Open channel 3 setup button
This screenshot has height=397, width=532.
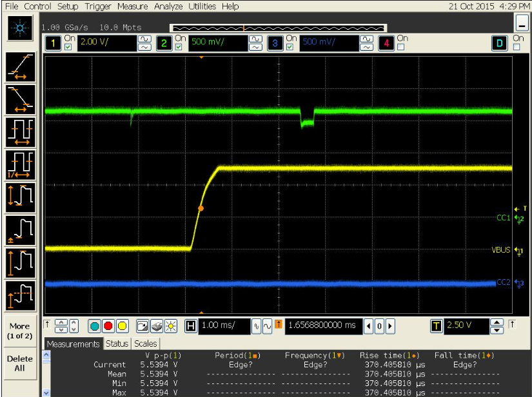275,43
